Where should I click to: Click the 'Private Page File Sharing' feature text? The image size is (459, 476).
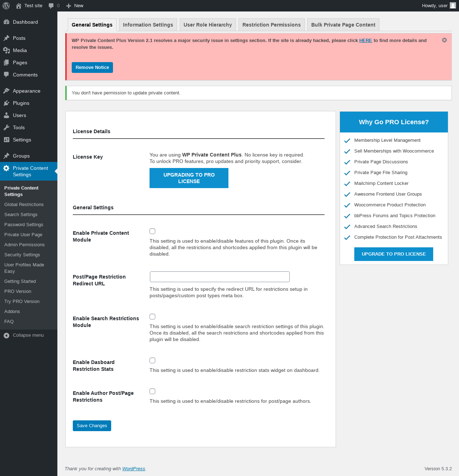(381, 173)
